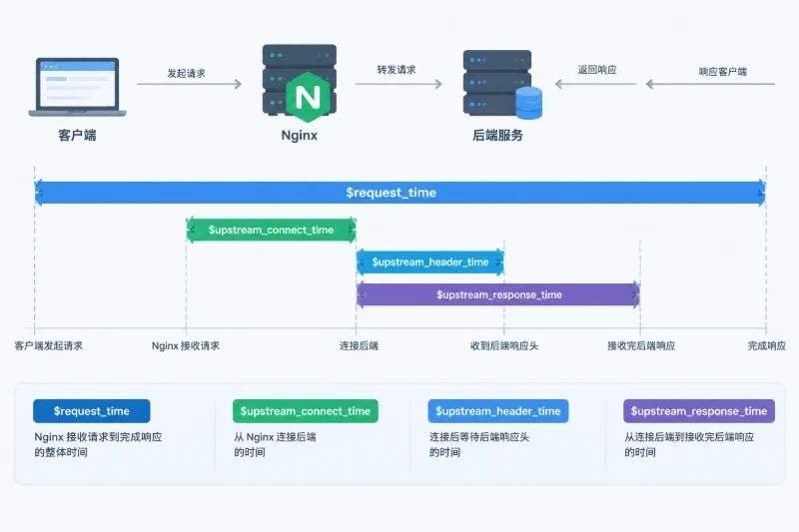
Task: Click the Nginx 接收请求 axis label
Action: click(186, 346)
